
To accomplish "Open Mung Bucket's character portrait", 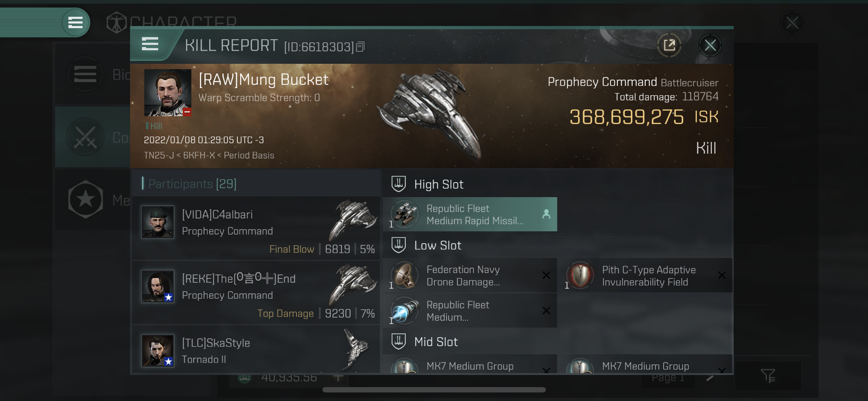I will tap(167, 93).
